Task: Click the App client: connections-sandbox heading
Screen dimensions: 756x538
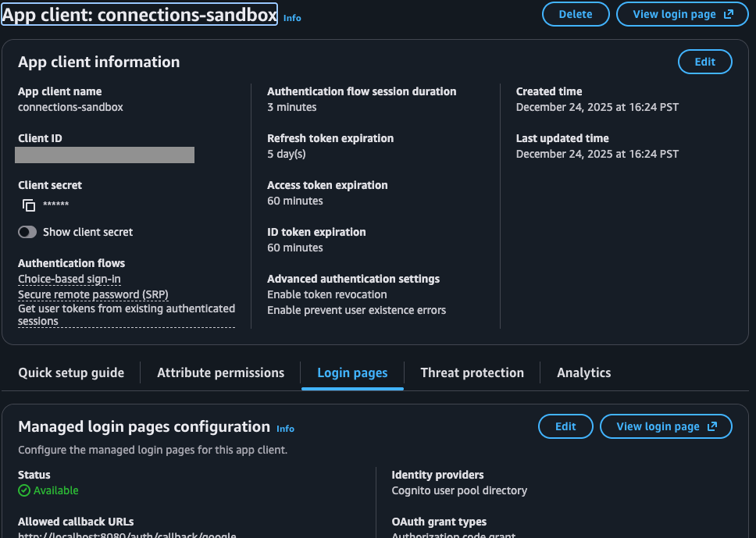Action: [x=140, y=14]
